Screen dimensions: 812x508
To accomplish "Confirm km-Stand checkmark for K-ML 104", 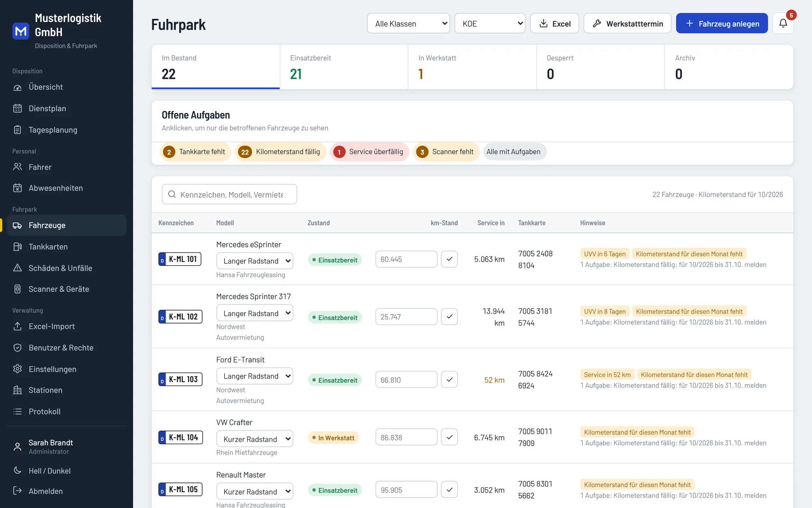I will tap(449, 437).
